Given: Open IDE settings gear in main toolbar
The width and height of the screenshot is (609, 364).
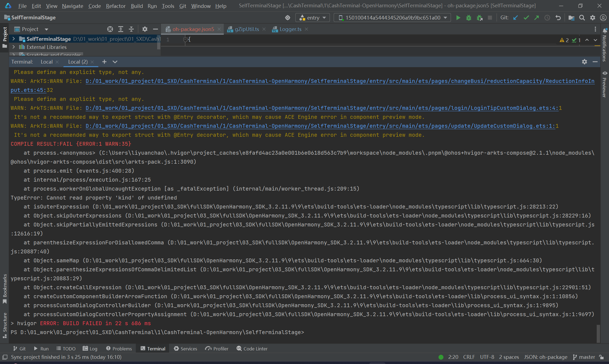Looking at the screenshot, I should click(x=593, y=18).
